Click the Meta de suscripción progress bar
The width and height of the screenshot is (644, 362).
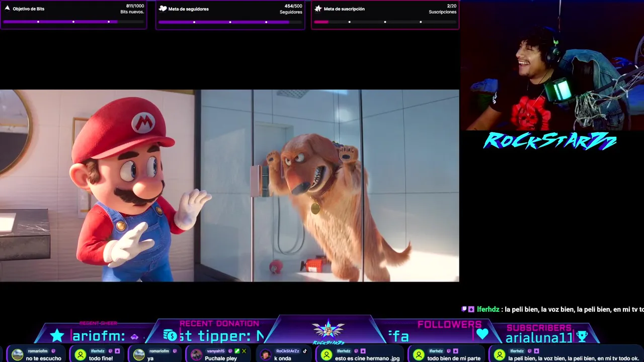385,22
